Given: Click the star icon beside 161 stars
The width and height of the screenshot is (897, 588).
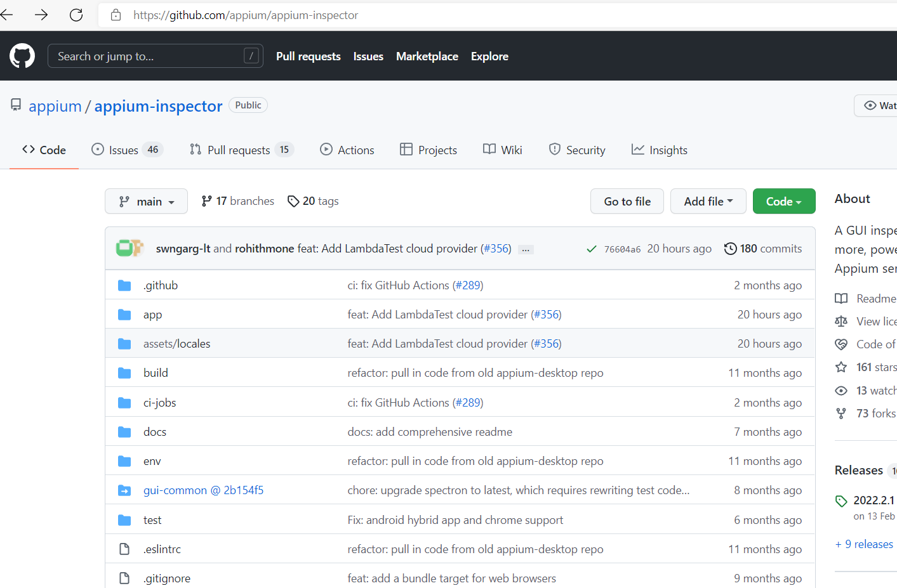Looking at the screenshot, I should pos(841,367).
